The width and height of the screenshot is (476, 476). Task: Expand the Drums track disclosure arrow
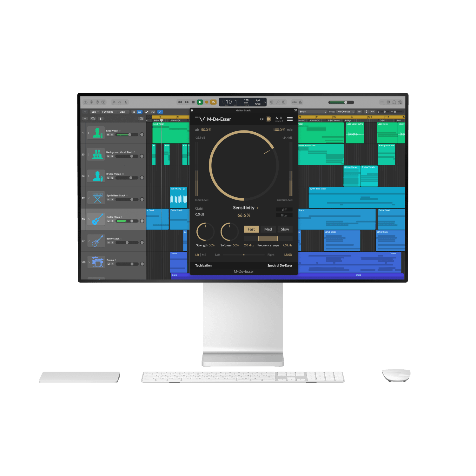(x=89, y=262)
